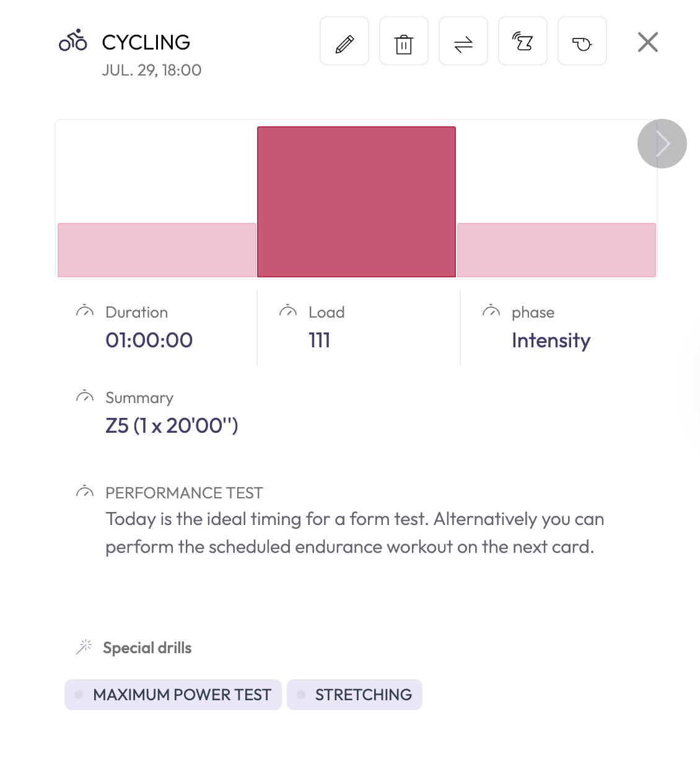This screenshot has width=700, height=764.
Task: Go to the next workout card arrow
Action: point(662,144)
